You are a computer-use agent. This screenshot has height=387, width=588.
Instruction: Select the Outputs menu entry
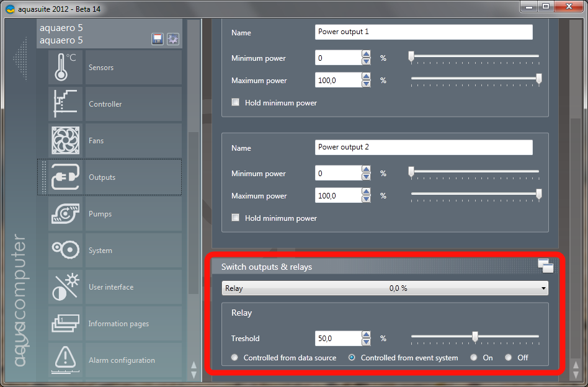pyautogui.click(x=133, y=177)
